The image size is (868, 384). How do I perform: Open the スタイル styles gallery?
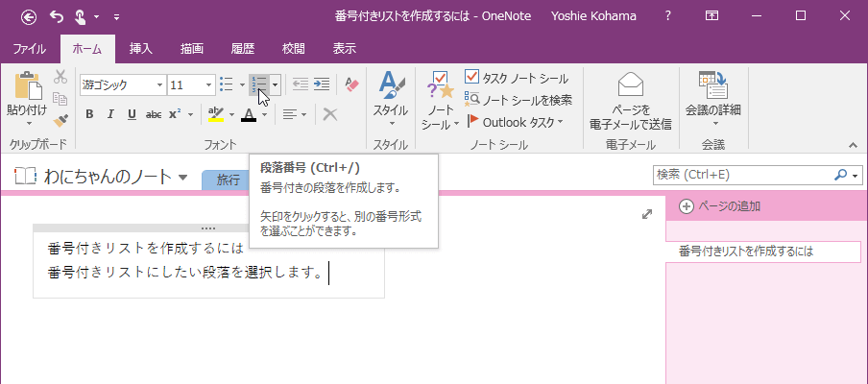coord(390,100)
